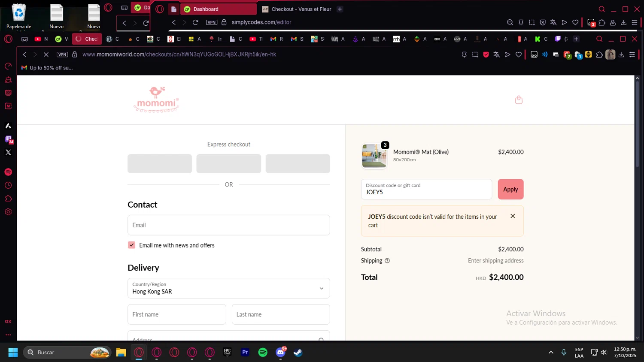Click the pin icon in the momomiworld toolbar
The width and height of the screenshot is (644, 362).
(464, 54)
